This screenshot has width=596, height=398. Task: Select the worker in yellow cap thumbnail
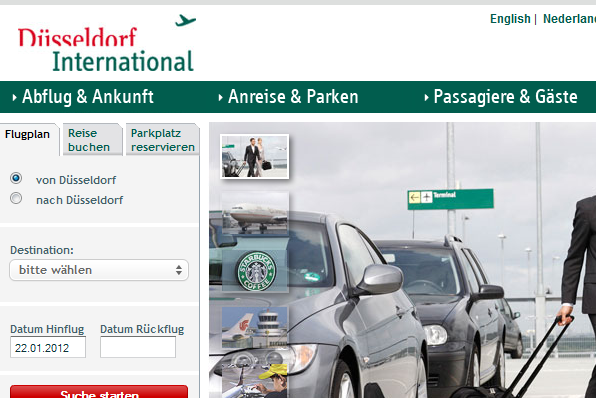pos(255,381)
